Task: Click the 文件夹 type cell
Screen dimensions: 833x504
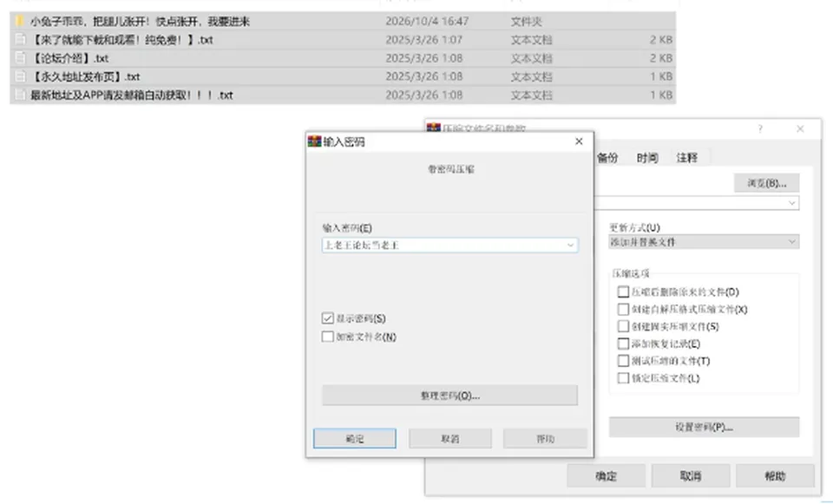Action: (x=526, y=21)
